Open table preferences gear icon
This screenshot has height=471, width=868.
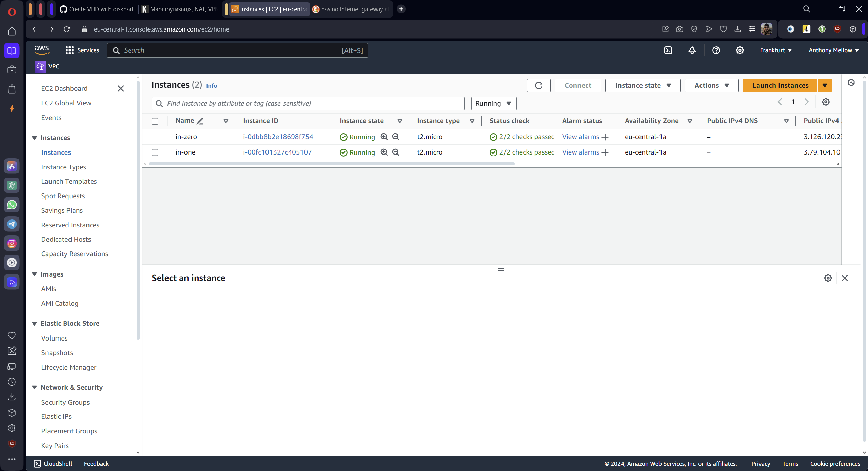pyautogui.click(x=826, y=102)
